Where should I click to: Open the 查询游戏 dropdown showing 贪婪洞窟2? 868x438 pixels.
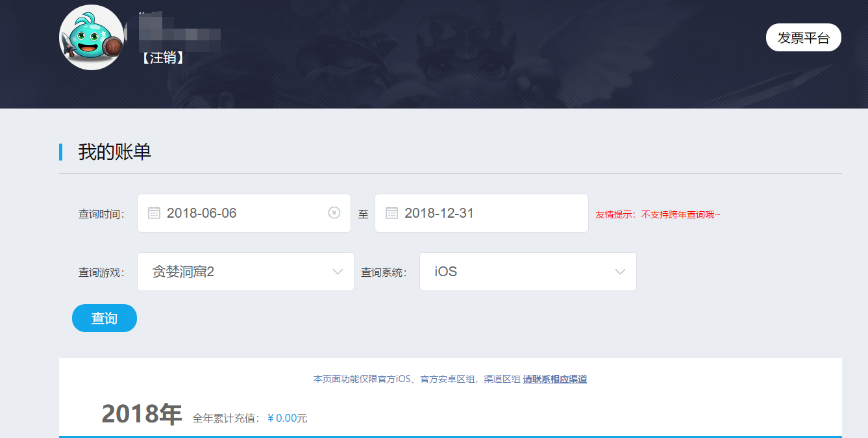pos(245,272)
